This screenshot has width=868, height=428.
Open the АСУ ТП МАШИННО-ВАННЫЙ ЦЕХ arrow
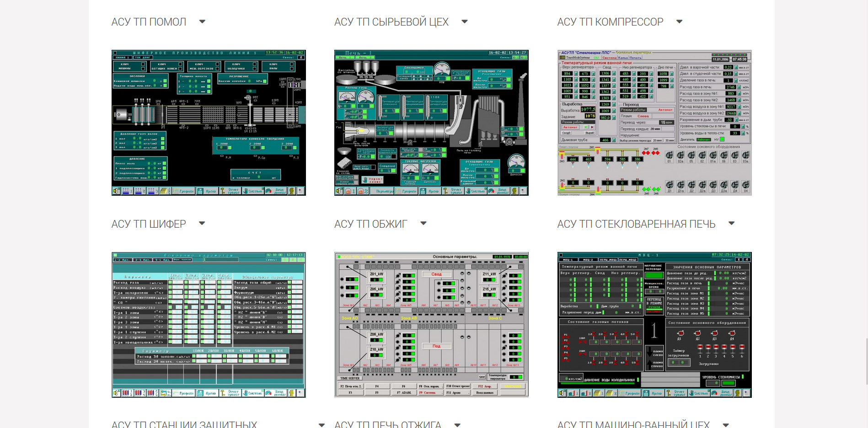pos(726,425)
